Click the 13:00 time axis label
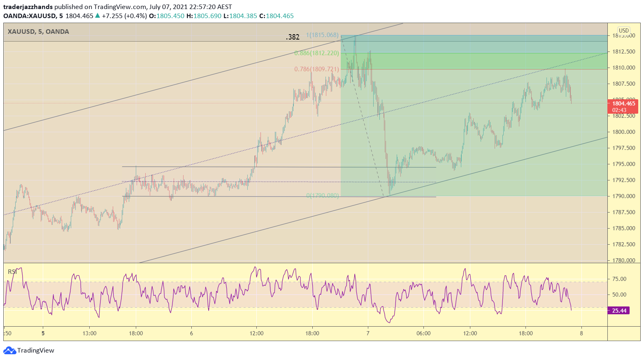Viewport: 644px width, 360px height. pyautogui.click(x=89, y=333)
